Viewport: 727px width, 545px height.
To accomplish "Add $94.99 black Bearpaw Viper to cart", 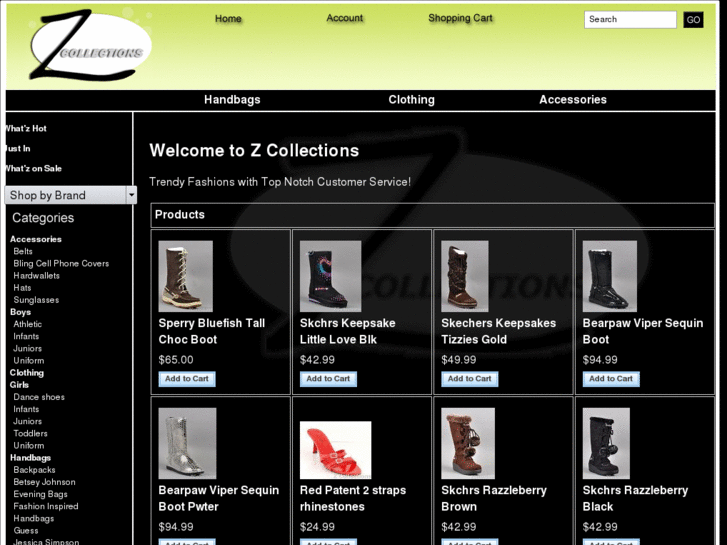I will point(611,379).
